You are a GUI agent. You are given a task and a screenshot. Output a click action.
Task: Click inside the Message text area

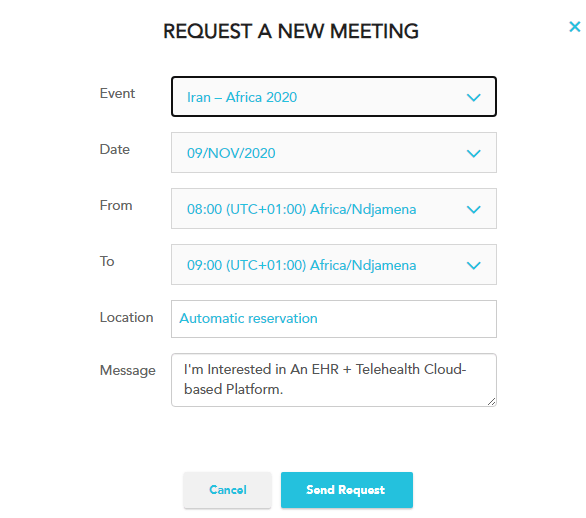[334, 380]
